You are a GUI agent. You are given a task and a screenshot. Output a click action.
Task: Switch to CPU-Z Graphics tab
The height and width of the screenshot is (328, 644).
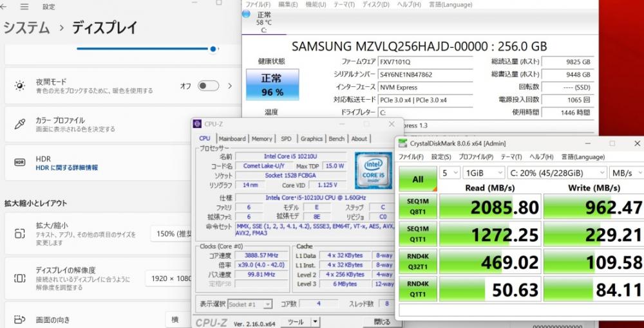[311, 138]
